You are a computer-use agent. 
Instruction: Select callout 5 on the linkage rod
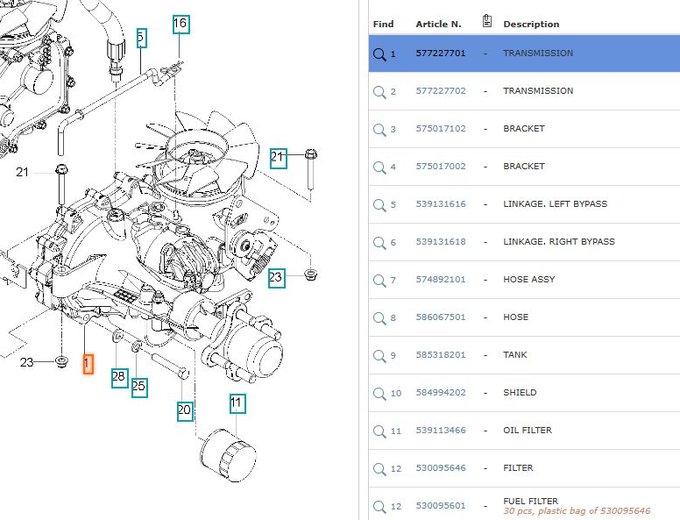coord(141,38)
